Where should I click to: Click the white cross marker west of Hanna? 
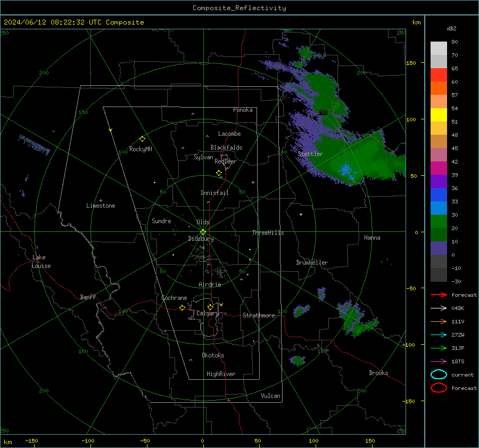(x=301, y=214)
